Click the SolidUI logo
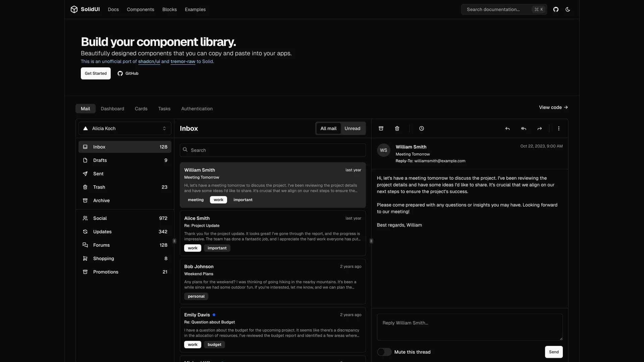The height and width of the screenshot is (362, 644). (85, 9)
